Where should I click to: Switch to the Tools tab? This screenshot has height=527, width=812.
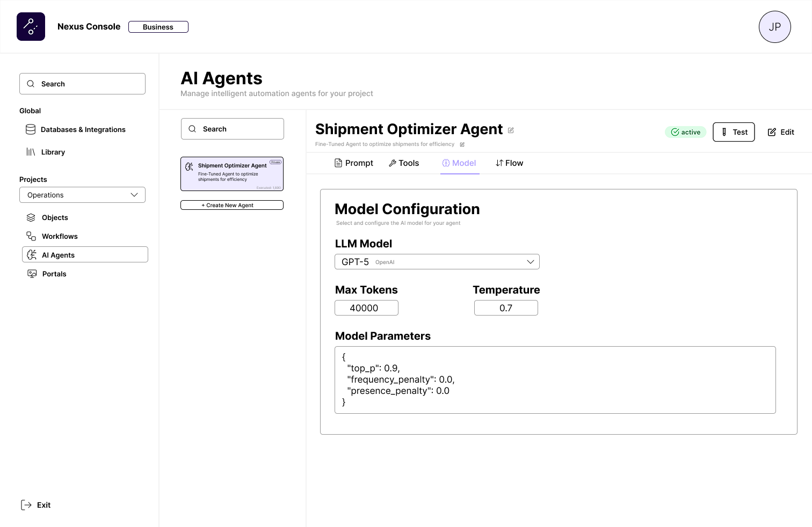click(404, 163)
